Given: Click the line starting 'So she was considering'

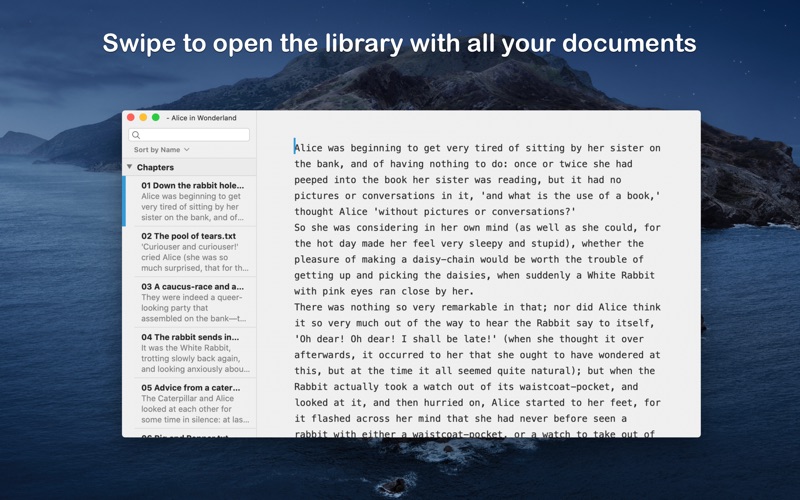Looking at the screenshot, I should point(477,228).
